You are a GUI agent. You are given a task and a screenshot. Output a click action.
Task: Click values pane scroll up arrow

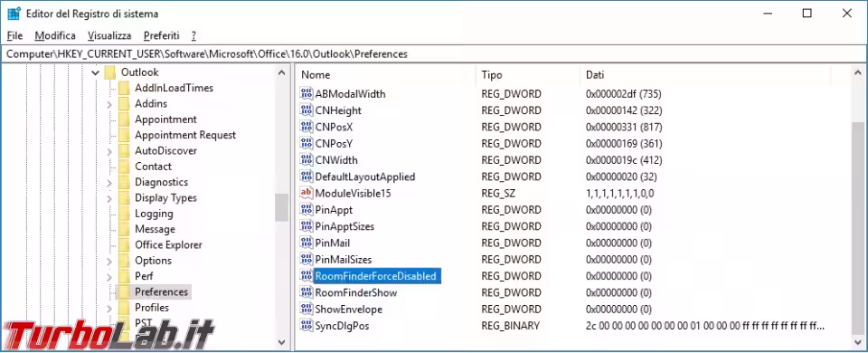858,72
